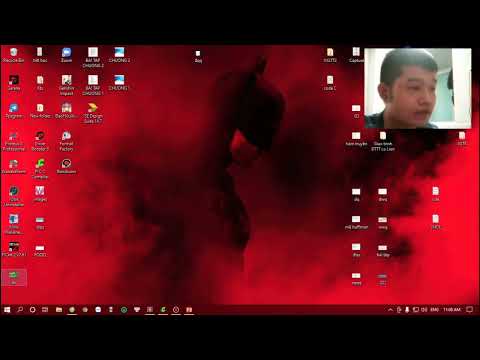
Task: Open the Recycle Bin desktop icon
Action: pos(13,55)
